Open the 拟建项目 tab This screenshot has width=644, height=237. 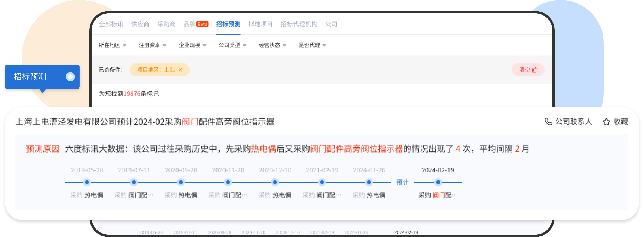(260, 24)
